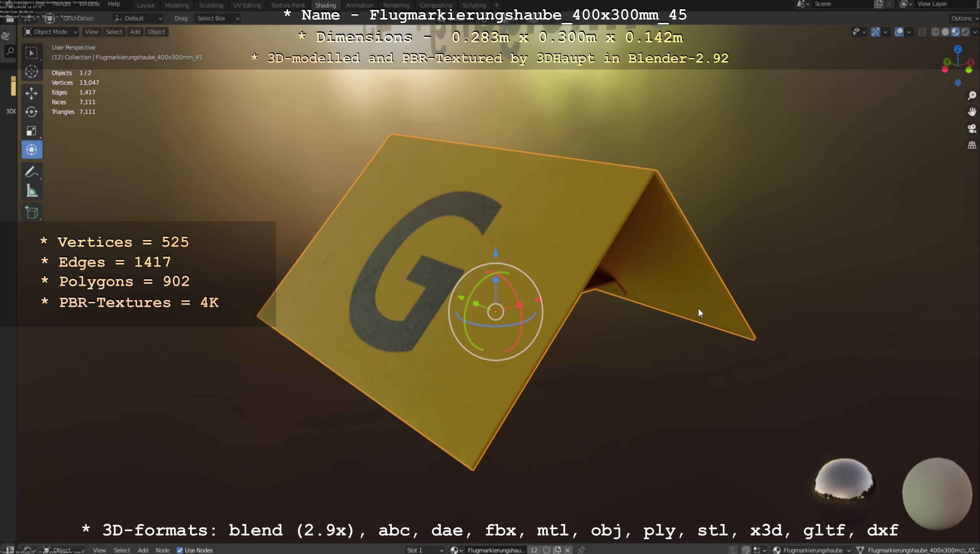This screenshot has height=554, width=980.
Task: Open the Object Mode dropdown
Action: point(51,32)
